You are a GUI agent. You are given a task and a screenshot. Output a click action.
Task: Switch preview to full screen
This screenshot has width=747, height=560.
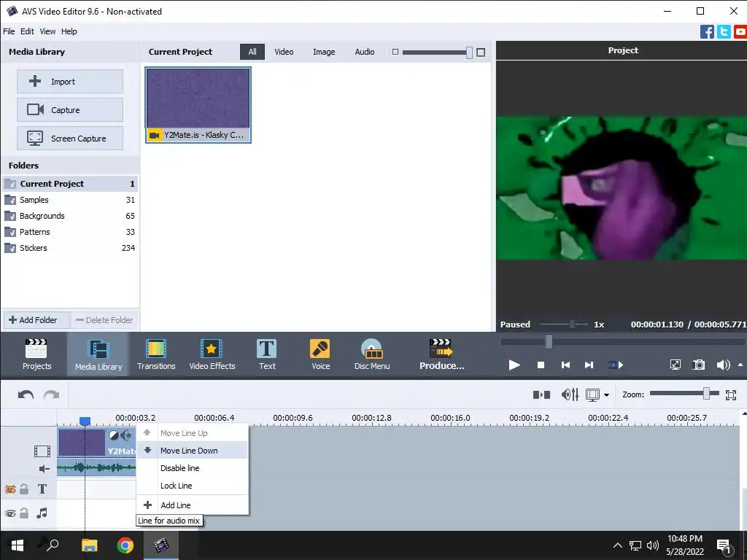click(x=675, y=365)
